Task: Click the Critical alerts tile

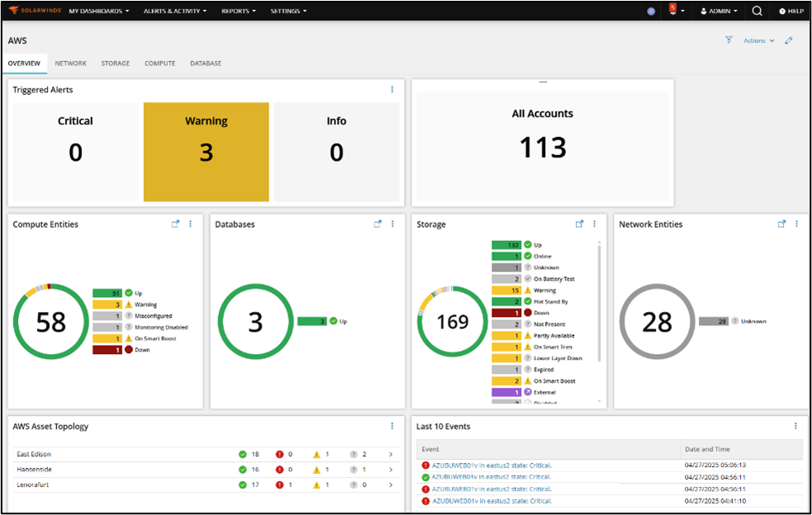Action: (x=76, y=152)
